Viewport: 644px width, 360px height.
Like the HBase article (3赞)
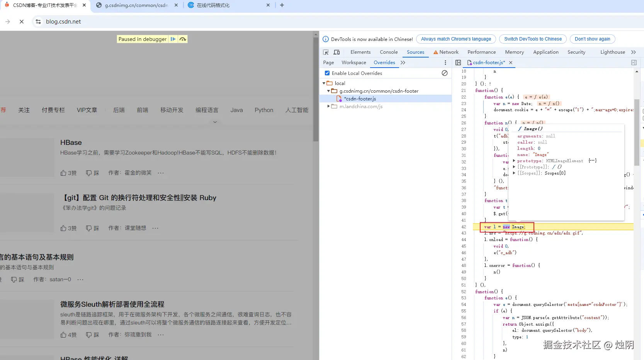coord(68,173)
